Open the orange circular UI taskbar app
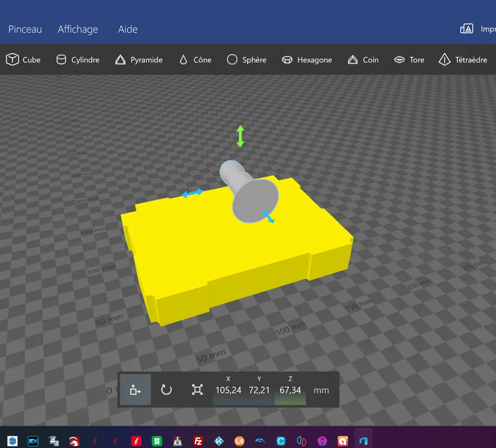496x448 pixels. click(240, 441)
